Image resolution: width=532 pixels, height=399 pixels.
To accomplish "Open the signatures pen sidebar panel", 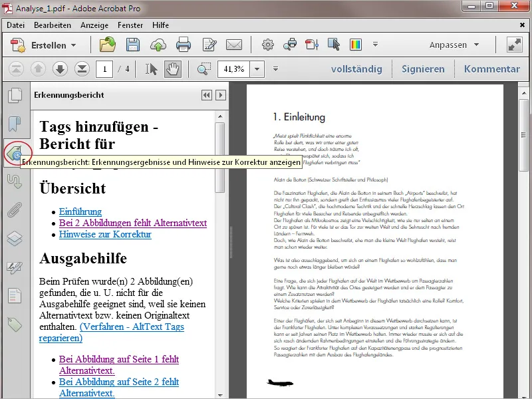I will (x=15, y=267).
